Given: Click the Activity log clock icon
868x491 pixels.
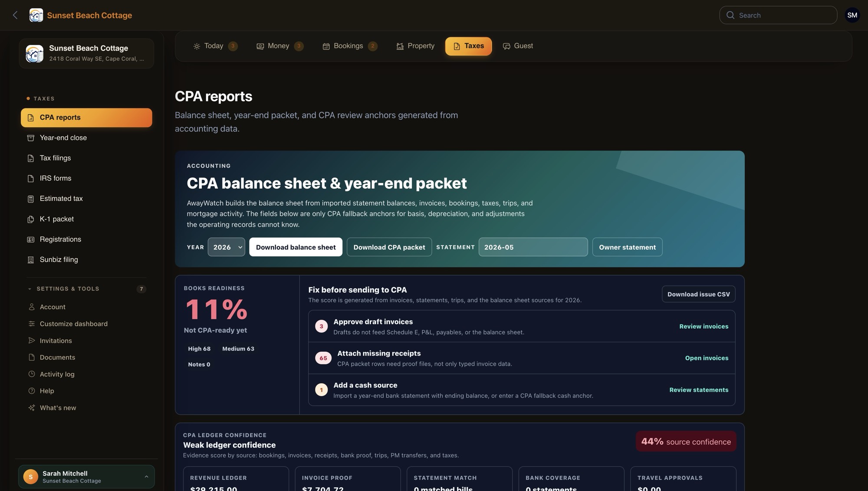Looking at the screenshot, I should pyautogui.click(x=32, y=374).
